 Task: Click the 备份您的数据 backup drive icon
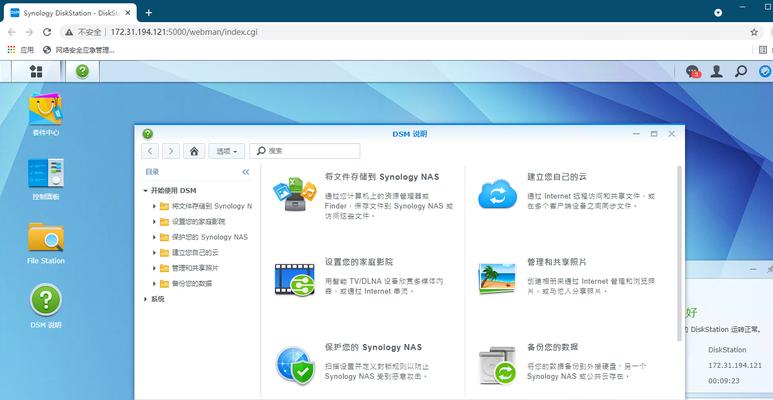[x=497, y=366]
